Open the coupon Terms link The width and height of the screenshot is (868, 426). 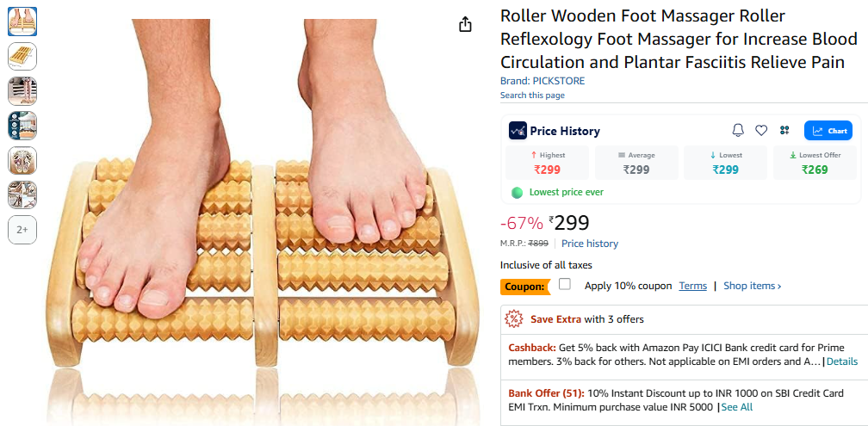[x=692, y=286]
